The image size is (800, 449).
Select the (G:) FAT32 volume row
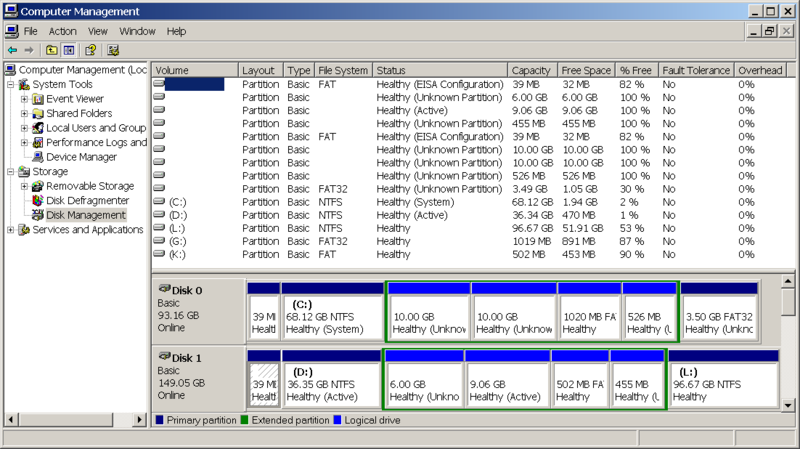(x=472, y=241)
